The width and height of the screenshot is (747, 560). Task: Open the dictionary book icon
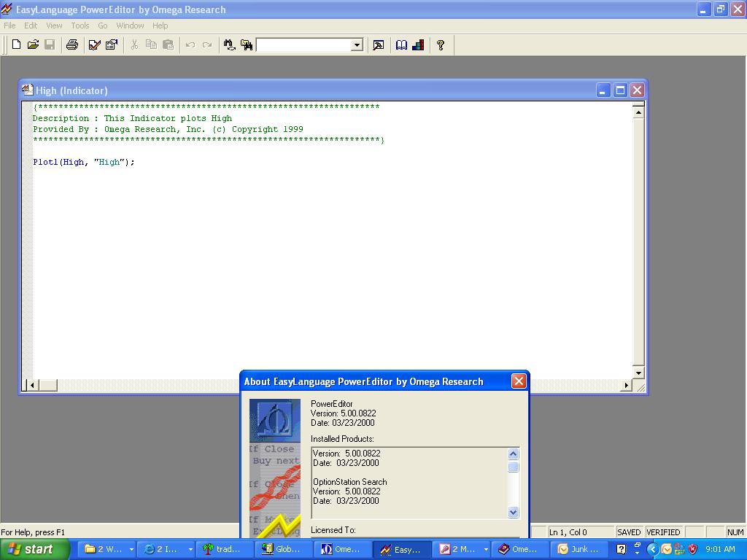[401, 44]
